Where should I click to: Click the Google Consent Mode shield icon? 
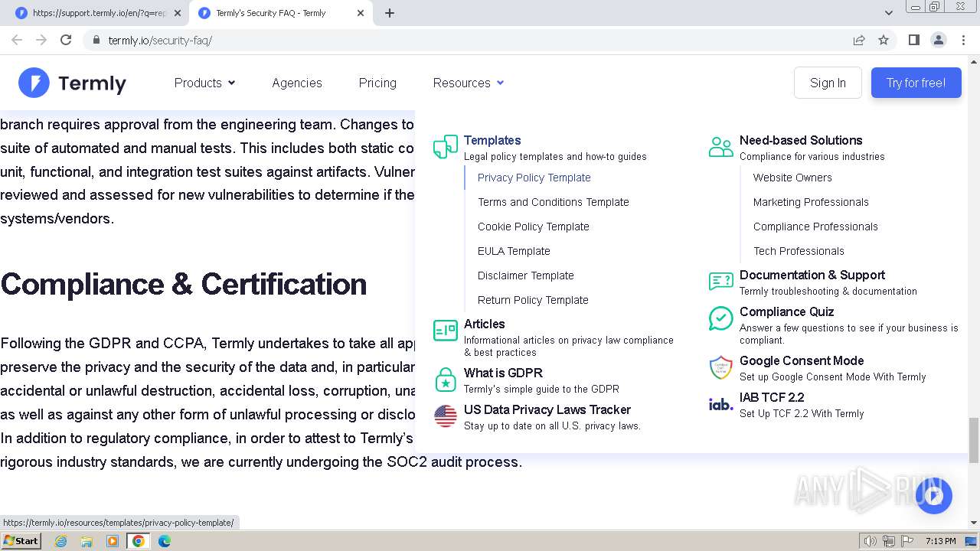[721, 367]
